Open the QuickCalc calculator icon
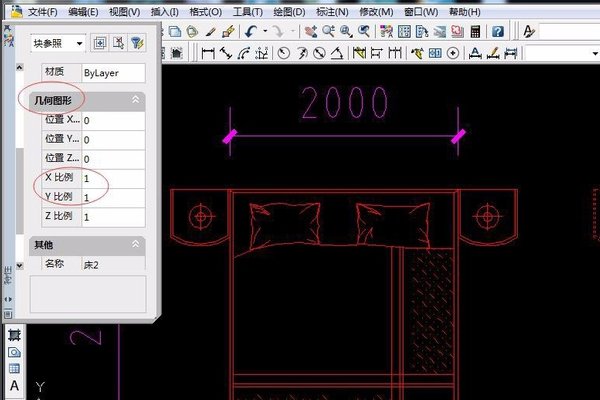 pyautogui.click(x=475, y=31)
